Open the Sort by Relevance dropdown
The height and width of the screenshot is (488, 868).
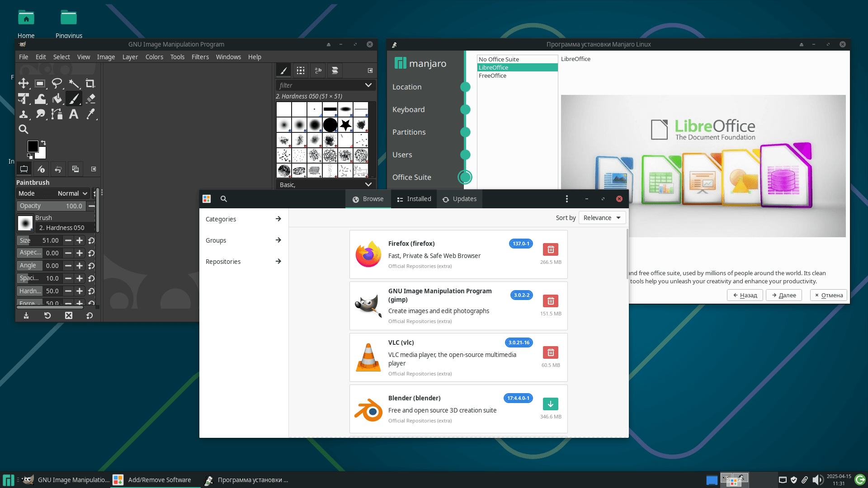[602, 218]
